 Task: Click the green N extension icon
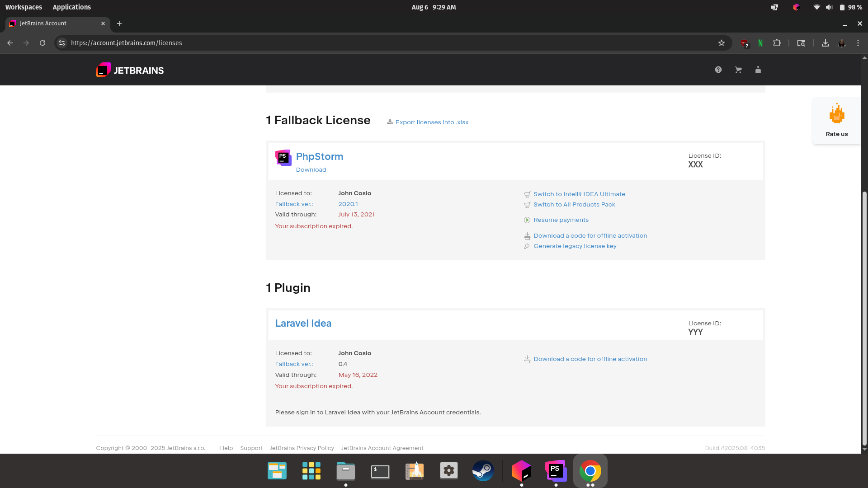point(760,43)
